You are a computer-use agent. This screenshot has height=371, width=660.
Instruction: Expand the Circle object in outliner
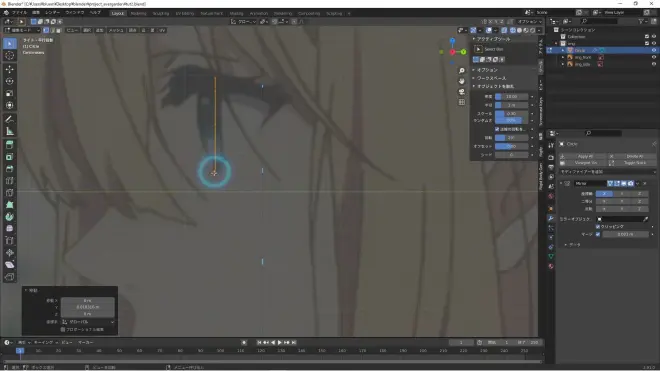tap(563, 50)
